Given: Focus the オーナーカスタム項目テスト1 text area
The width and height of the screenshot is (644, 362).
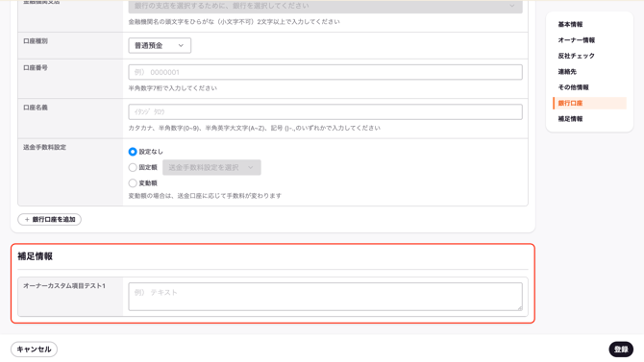Looking at the screenshot, I should tap(325, 297).
